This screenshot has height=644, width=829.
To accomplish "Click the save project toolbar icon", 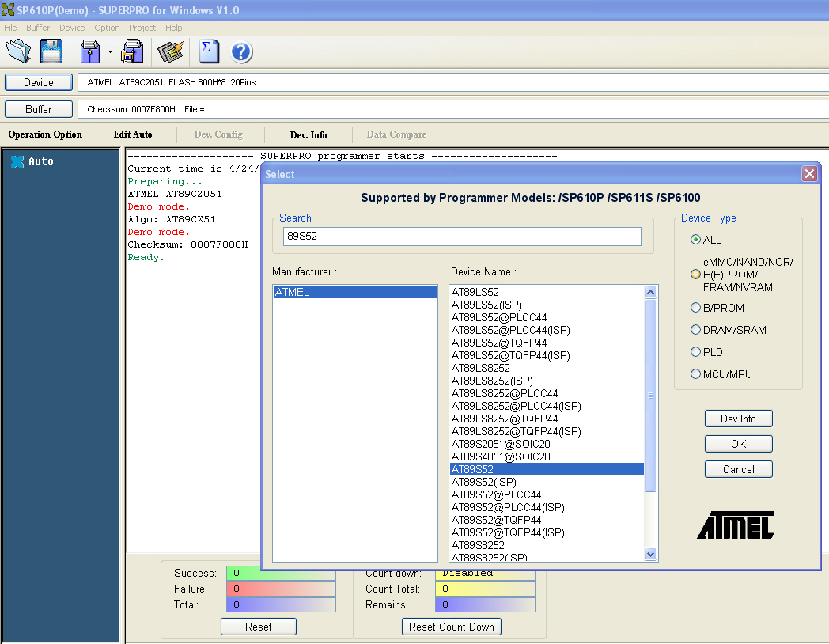I will pos(132,51).
